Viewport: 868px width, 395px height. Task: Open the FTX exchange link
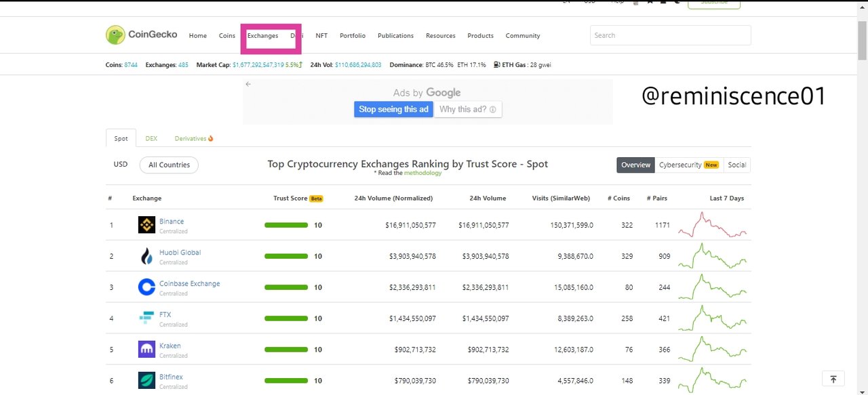[x=165, y=315]
